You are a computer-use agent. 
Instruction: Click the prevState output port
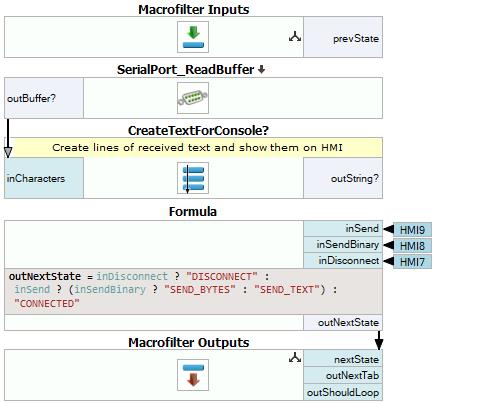pyautogui.click(x=343, y=37)
